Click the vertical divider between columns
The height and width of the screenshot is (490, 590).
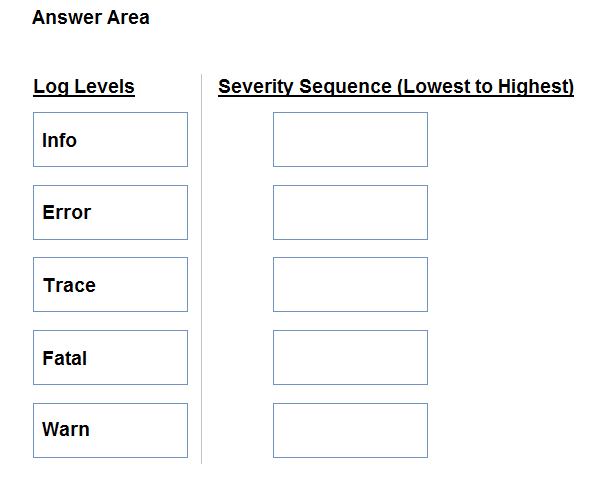pos(202,269)
